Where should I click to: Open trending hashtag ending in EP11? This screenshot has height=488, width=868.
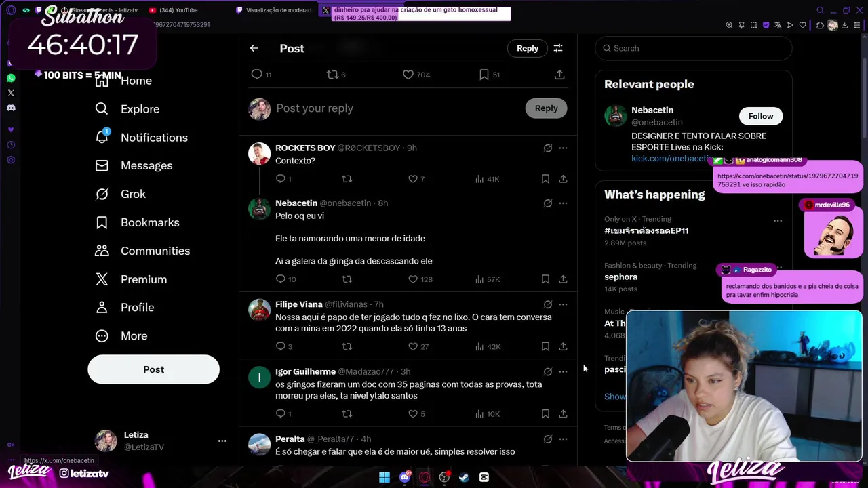click(x=646, y=230)
